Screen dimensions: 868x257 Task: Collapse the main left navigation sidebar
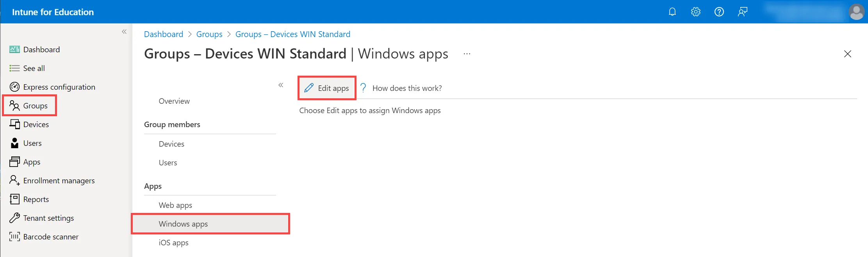124,32
